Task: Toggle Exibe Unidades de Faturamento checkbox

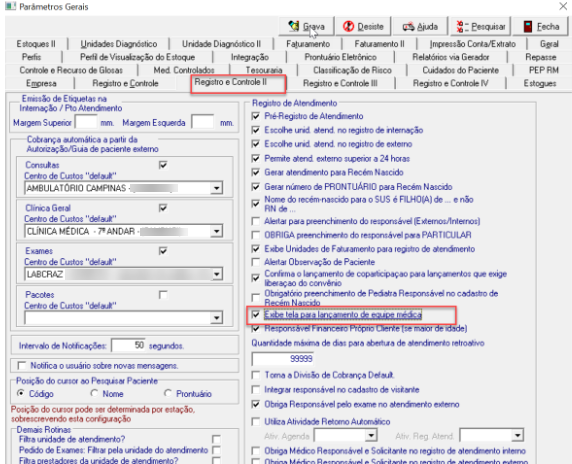Action: (x=256, y=249)
